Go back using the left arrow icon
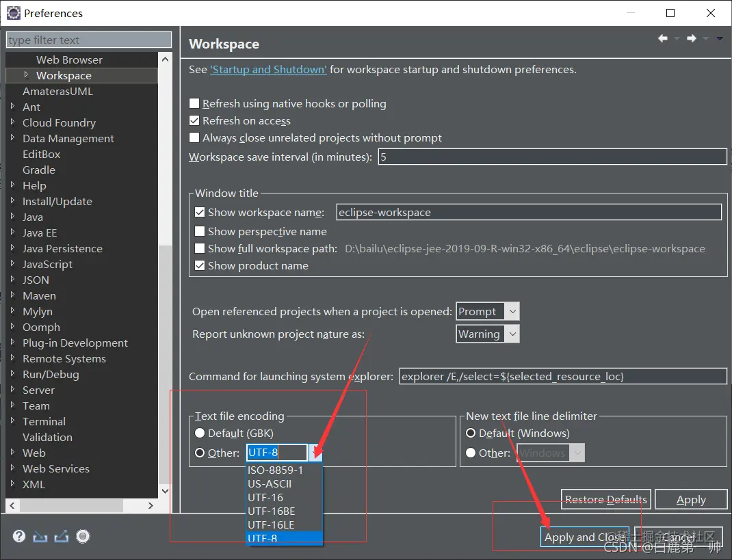The width and height of the screenshot is (732, 560). [x=662, y=38]
